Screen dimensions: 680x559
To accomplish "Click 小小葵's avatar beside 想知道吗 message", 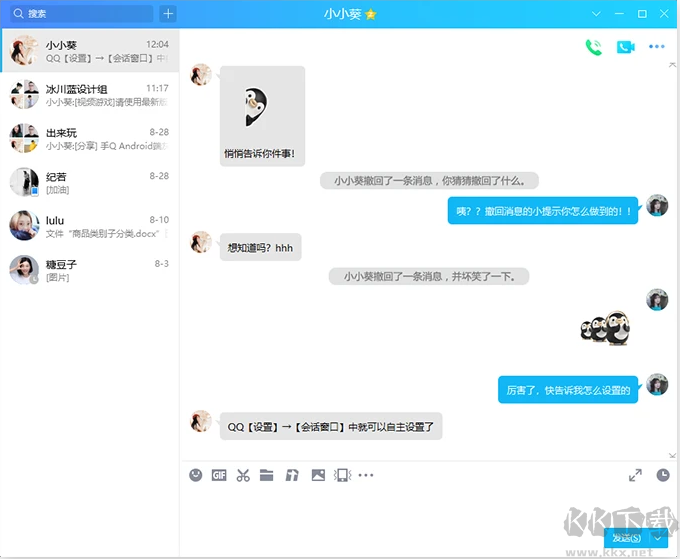I will click(201, 242).
